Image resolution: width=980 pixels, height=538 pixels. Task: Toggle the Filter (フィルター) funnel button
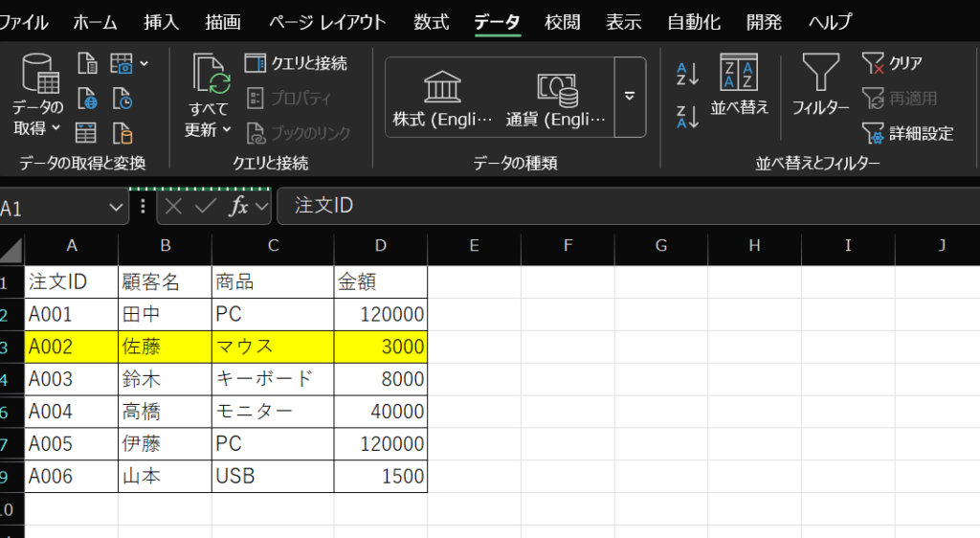pyautogui.click(x=819, y=84)
